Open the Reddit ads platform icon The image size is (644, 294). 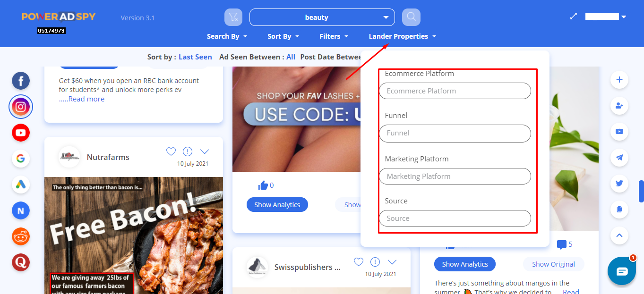(x=21, y=236)
